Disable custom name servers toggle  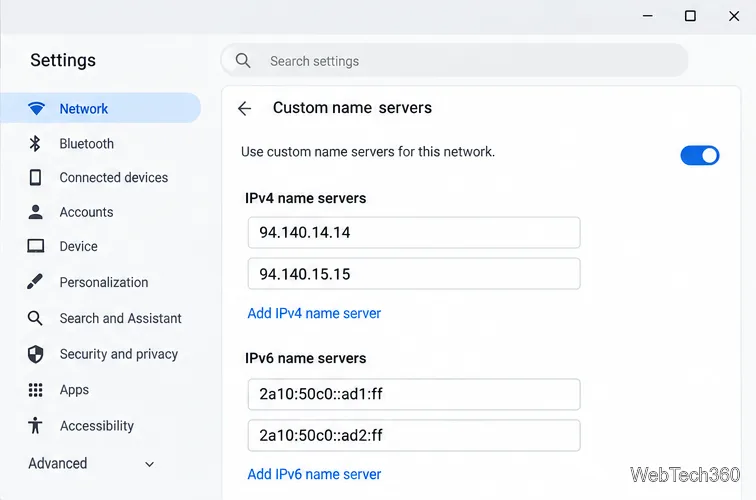[700, 155]
